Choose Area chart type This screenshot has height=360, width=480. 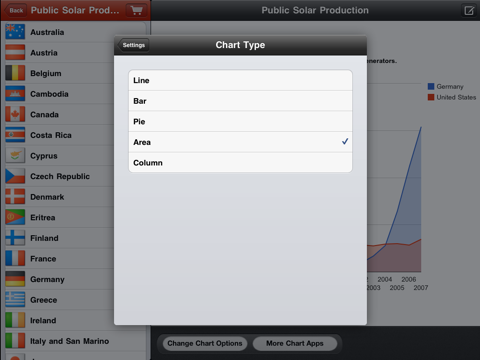pyautogui.click(x=240, y=142)
